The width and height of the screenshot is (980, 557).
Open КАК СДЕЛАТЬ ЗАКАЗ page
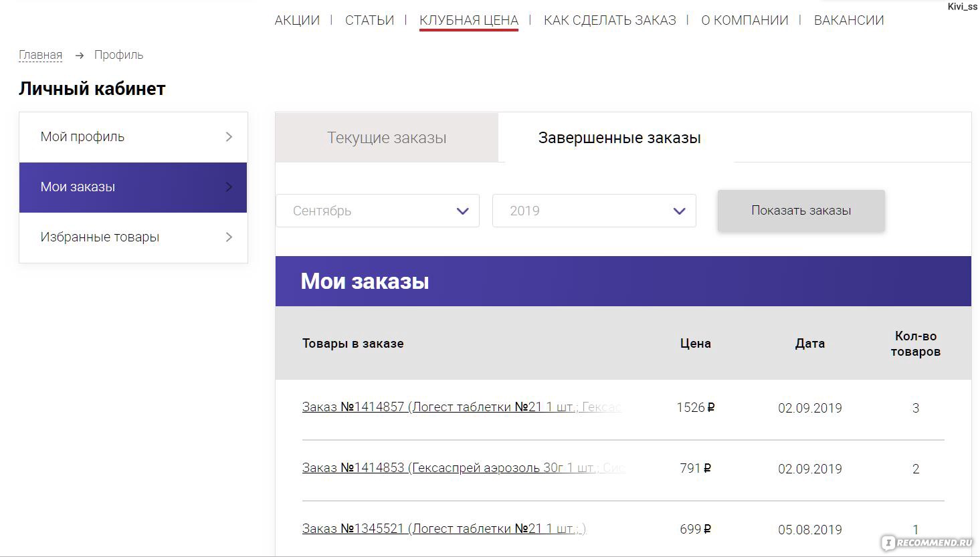(609, 20)
